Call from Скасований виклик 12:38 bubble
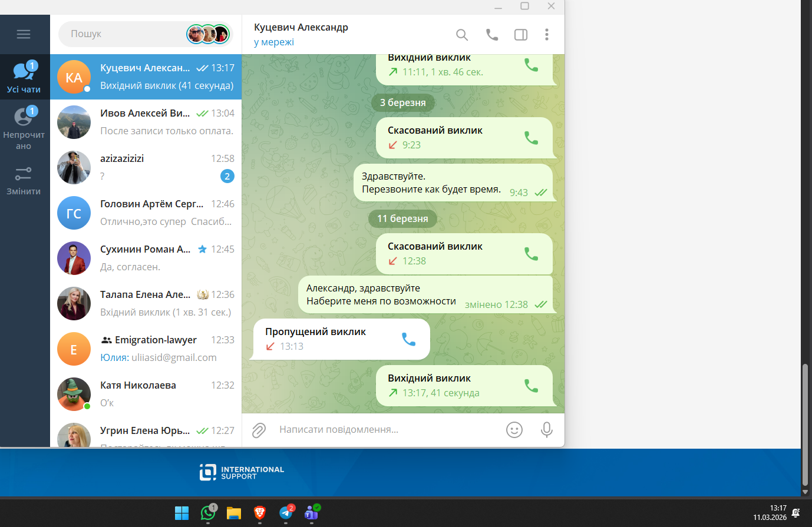812x527 pixels. [x=531, y=254]
